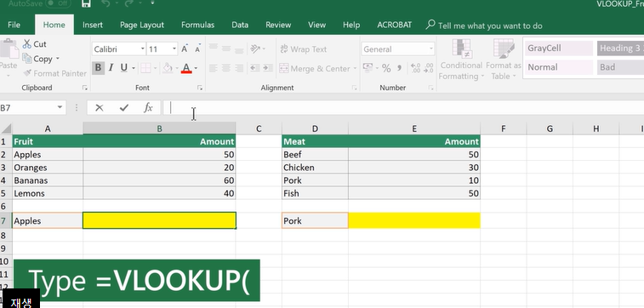Click the Copy button
Image resolution: width=644 pixels, height=308 pixels.
pos(37,59)
